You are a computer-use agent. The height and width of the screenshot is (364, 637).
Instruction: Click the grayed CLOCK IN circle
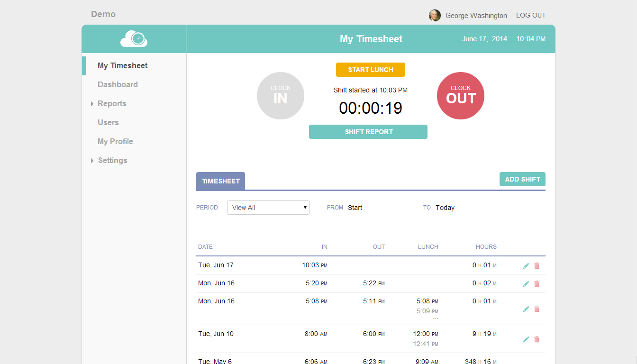(x=280, y=95)
